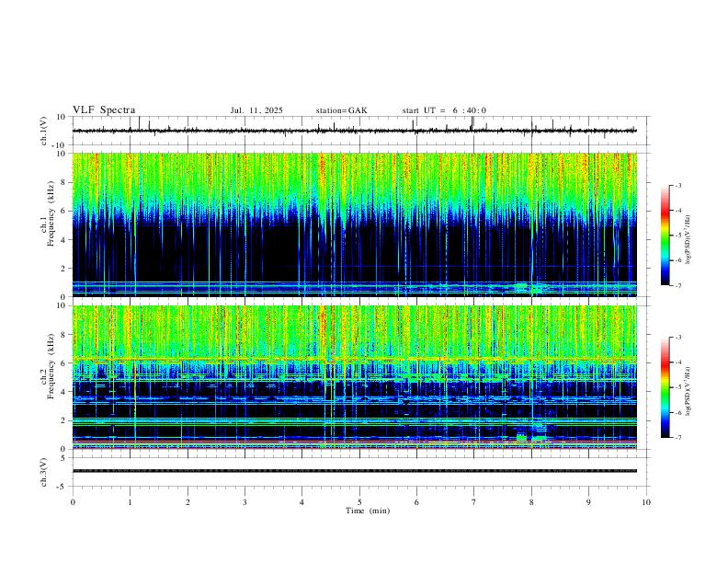Click the ch.3 flat signal trace
This screenshot has height=563, width=728.
point(355,471)
